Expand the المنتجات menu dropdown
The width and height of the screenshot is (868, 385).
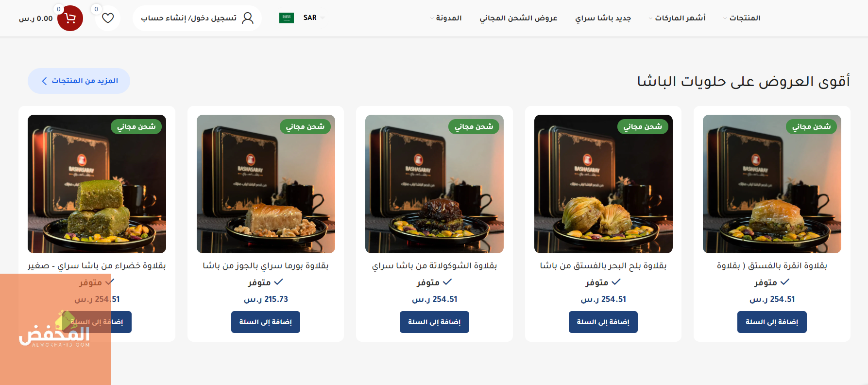[x=742, y=18]
